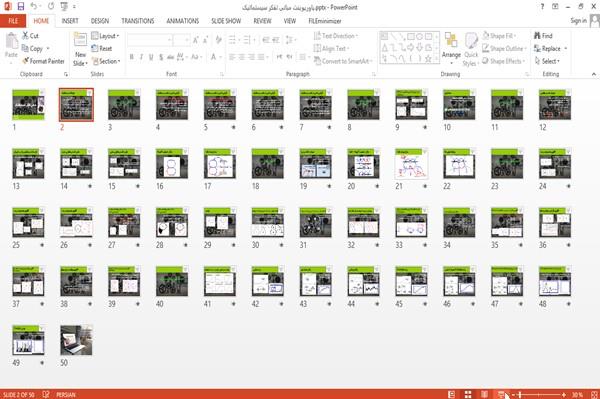Toggle Italic formatting
The height and width of the screenshot is (399, 600).
click(141, 57)
